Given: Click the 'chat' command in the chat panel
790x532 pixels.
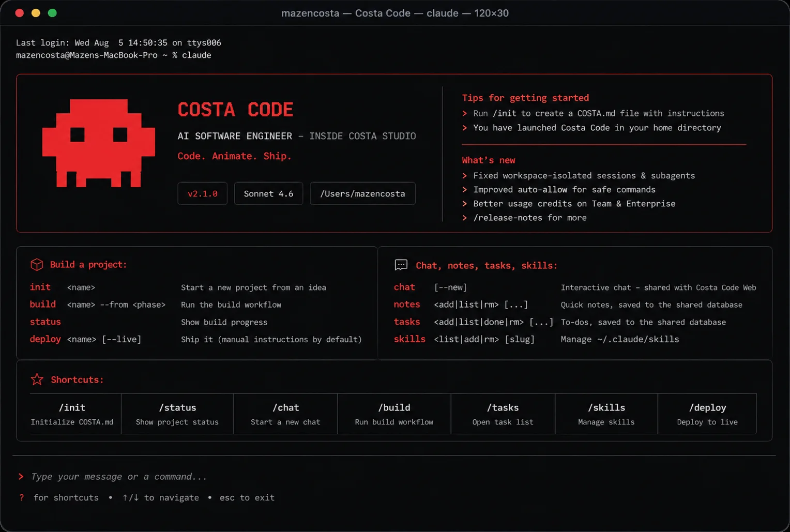Looking at the screenshot, I should [x=404, y=287].
